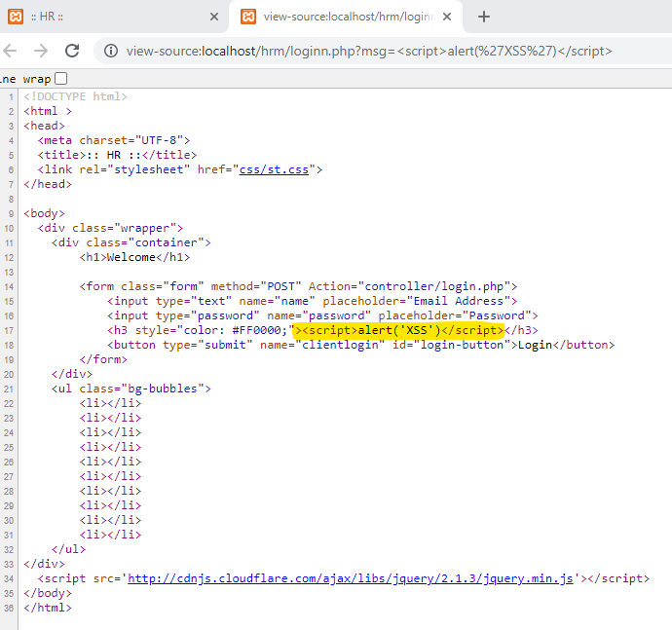Click the '</body>' closing tag
Screen dimensions: 672x630
tap(48, 593)
